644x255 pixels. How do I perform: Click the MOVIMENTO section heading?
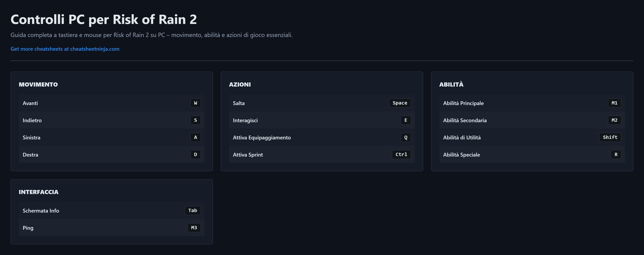click(x=38, y=84)
